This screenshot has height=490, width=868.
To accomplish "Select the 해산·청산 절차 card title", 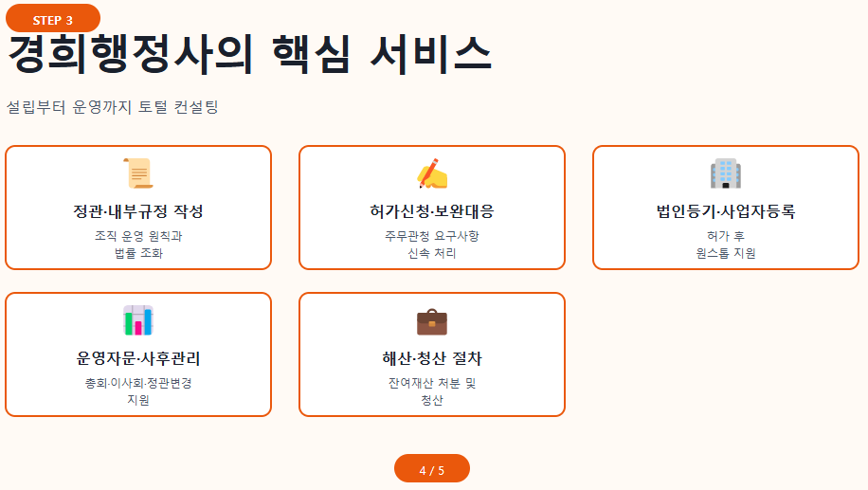I will 432,358.
